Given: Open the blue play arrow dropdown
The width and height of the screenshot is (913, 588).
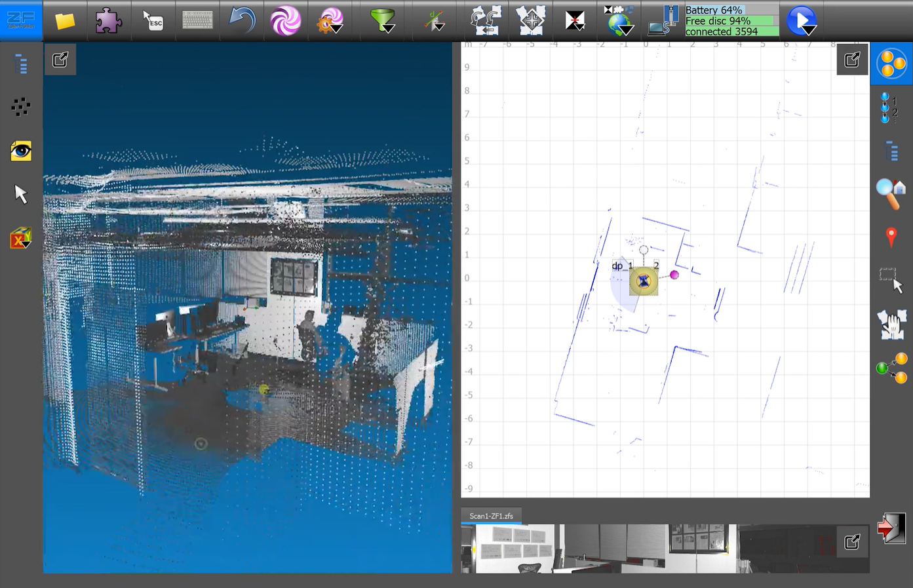Looking at the screenshot, I should pyautogui.click(x=802, y=20).
